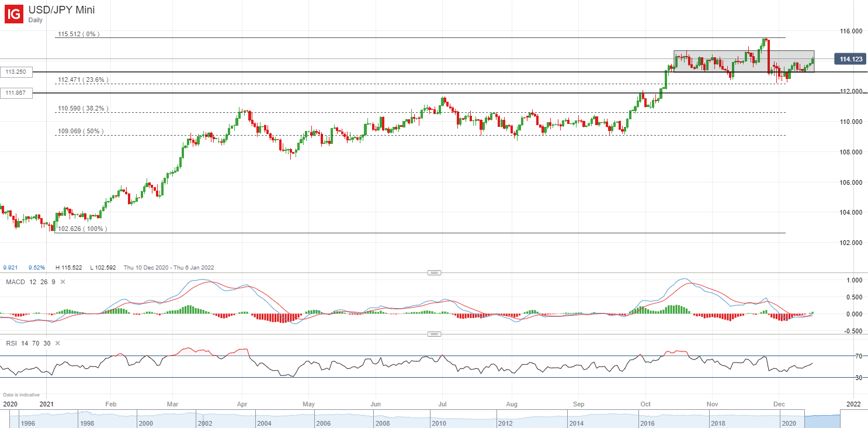
Task: Open MACD 12 26 9 settings label
Action: (31, 282)
